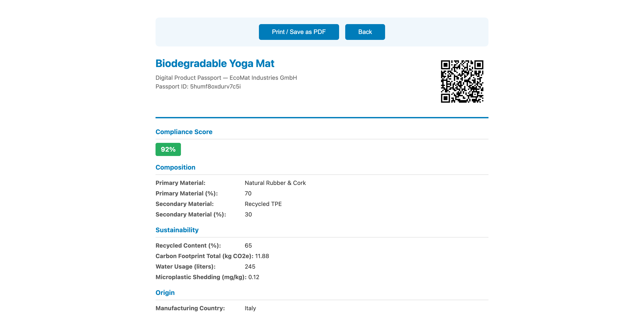Image resolution: width=644 pixels, height=319 pixels.
Task: Click the Compliance Score heading
Action: pyautogui.click(x=184, y=132)
